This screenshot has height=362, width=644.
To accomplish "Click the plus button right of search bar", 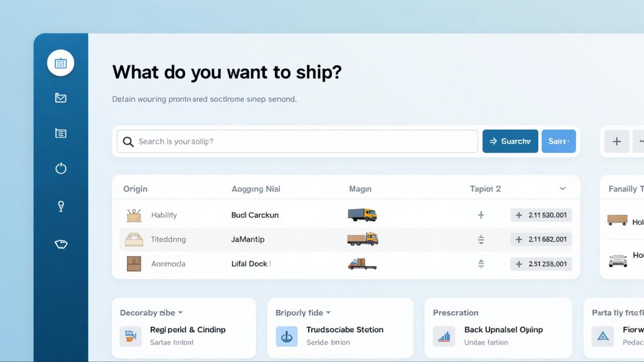I will (x=617, y=141).
